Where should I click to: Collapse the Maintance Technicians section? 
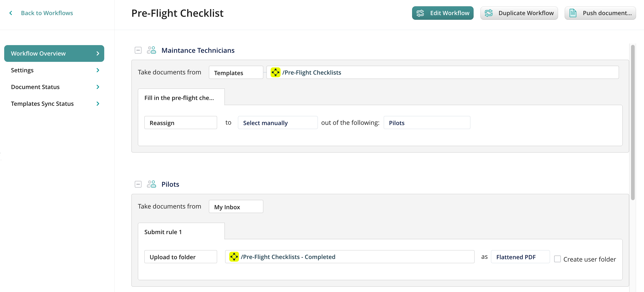click(x=138, y=50)
